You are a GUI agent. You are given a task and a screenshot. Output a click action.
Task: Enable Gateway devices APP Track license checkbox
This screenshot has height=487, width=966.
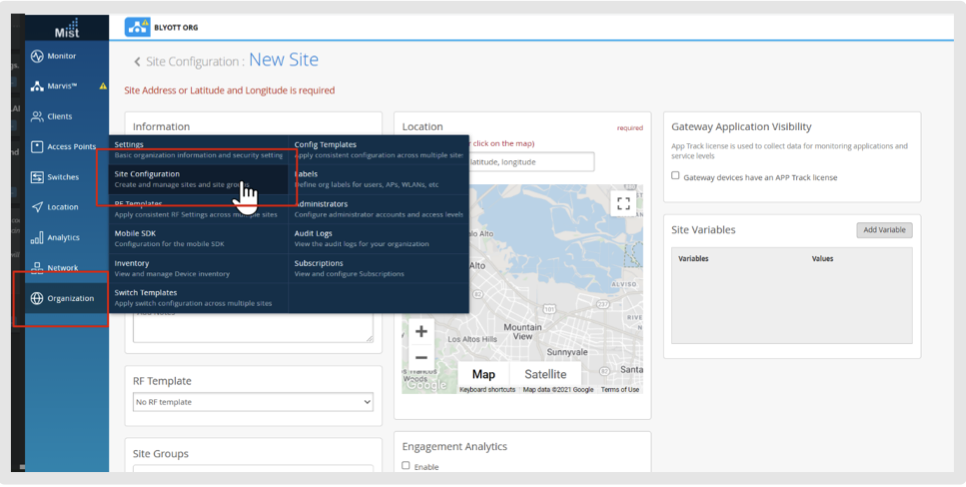click(x=675, y=176)
